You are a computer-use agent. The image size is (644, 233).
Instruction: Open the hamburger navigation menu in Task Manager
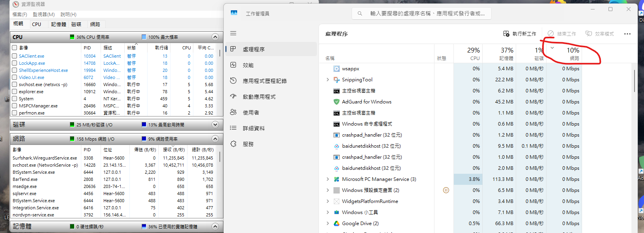[233, 33]
